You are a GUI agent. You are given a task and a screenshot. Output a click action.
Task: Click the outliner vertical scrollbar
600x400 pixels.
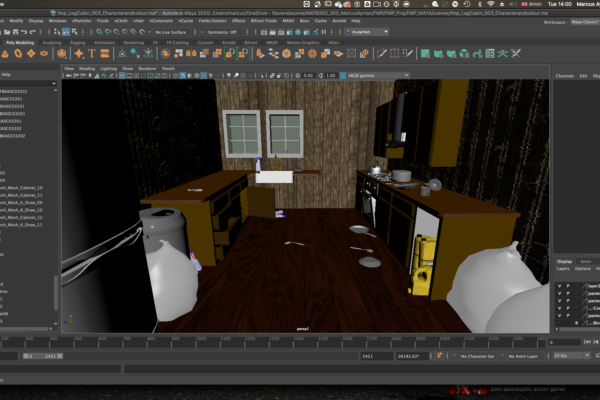56,293
